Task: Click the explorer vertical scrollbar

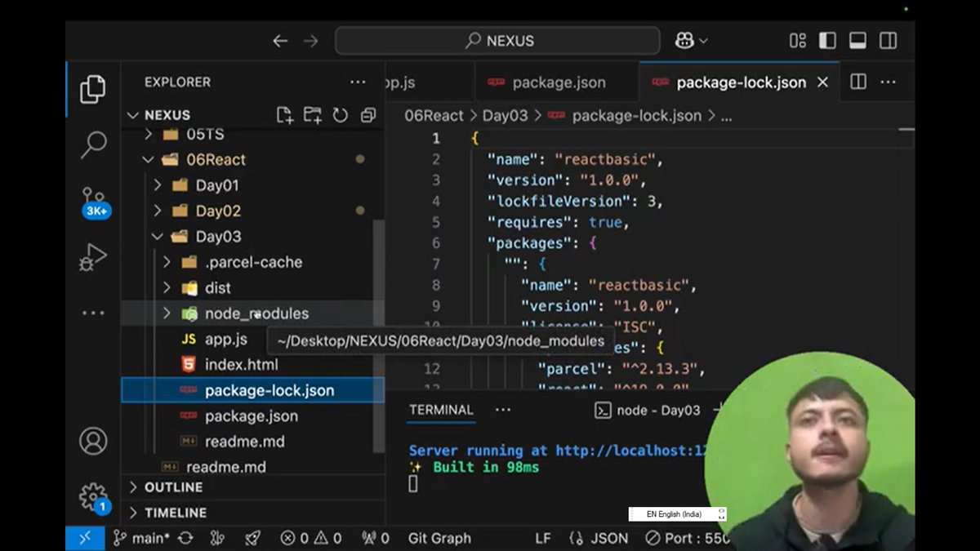Action: 379,335
